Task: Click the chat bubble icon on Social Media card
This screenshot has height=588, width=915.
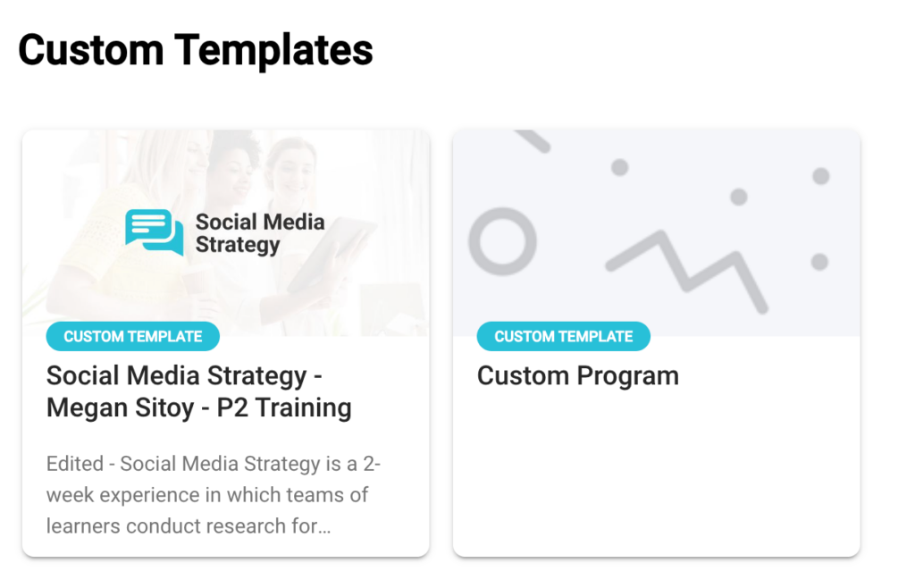Action: coord(154,231)
